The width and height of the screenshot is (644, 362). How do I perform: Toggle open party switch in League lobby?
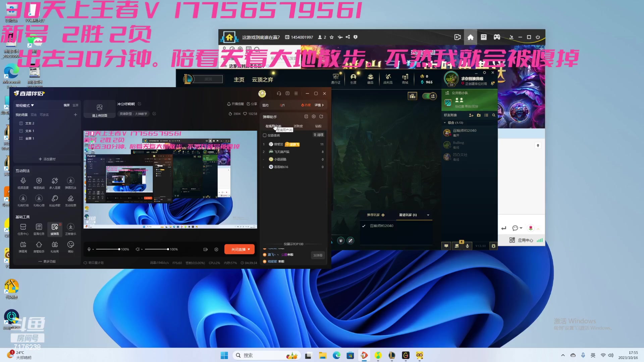point(429,96)
